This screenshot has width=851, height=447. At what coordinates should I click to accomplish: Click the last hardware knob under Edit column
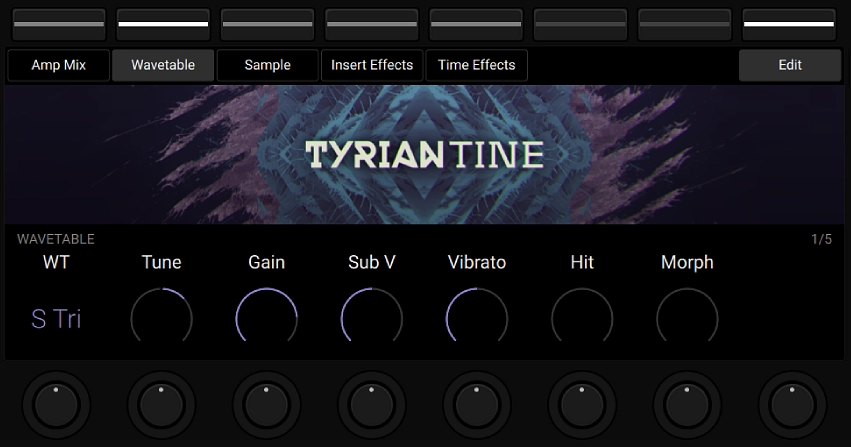coord(792,405)
